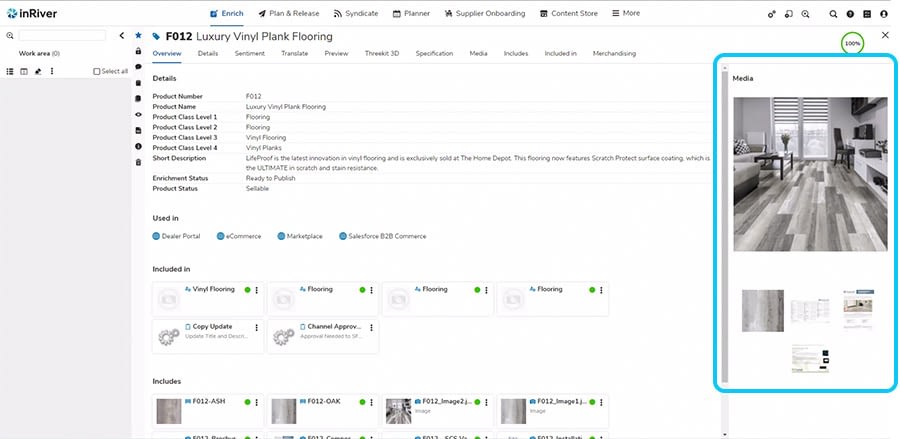The height and width of the screenshot is (439, 900).
Task: Open F012-ASH card options menu
Action: [x=257, y=402]
